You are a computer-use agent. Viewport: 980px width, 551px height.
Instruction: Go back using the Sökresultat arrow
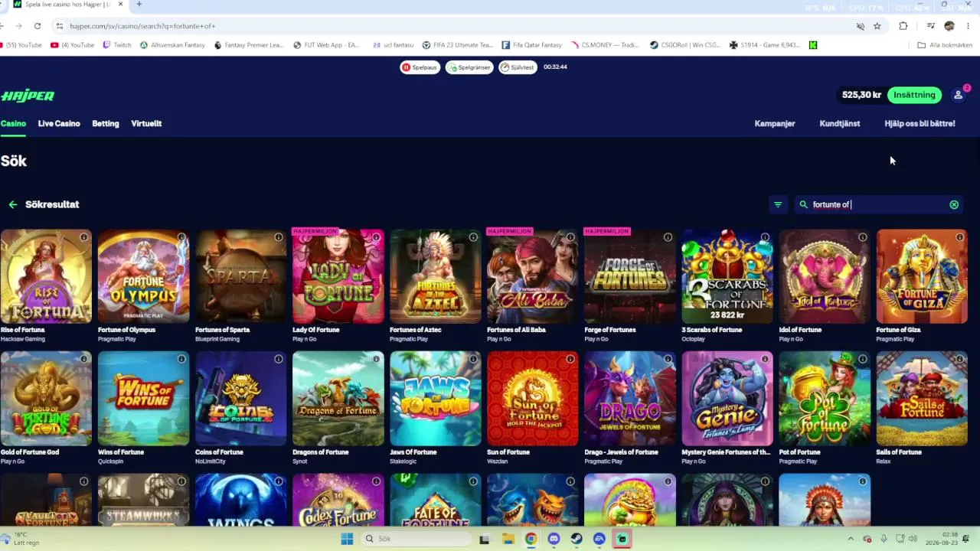12,204
